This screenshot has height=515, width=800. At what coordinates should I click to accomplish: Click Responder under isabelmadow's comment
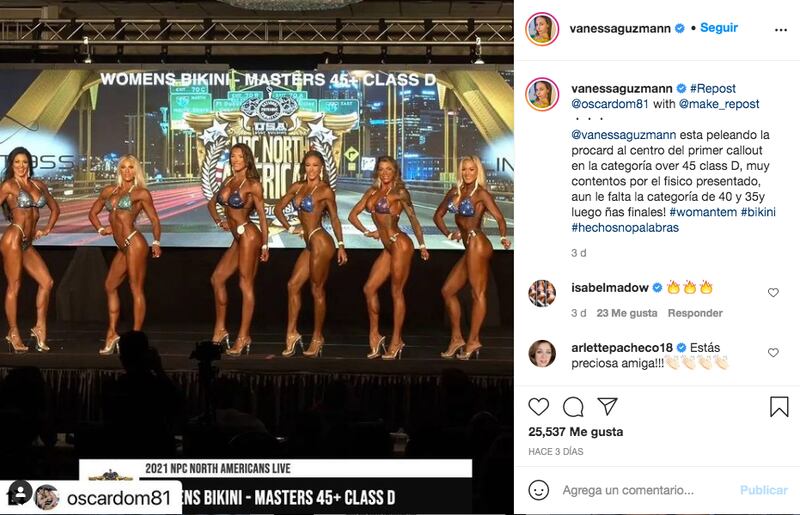coord(695,313)
